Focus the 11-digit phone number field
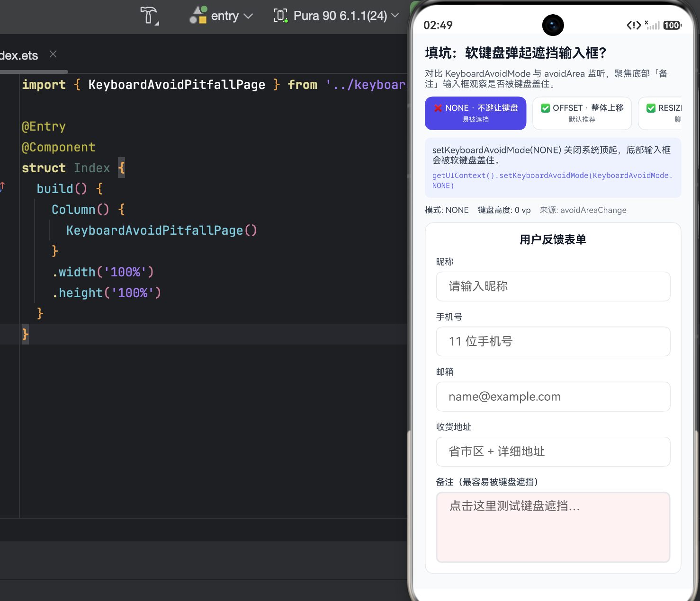 (x=553, y=341)
